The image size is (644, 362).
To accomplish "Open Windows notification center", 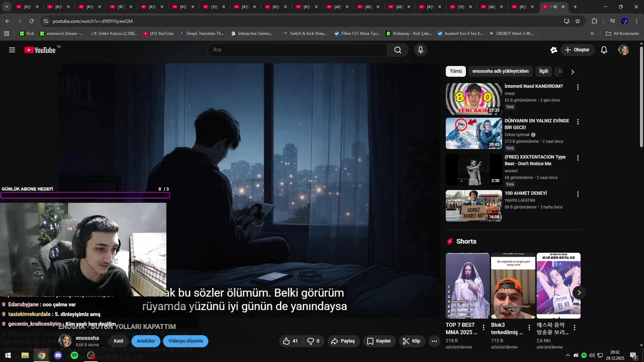I will pyautogui.click(x=633, y=355).
